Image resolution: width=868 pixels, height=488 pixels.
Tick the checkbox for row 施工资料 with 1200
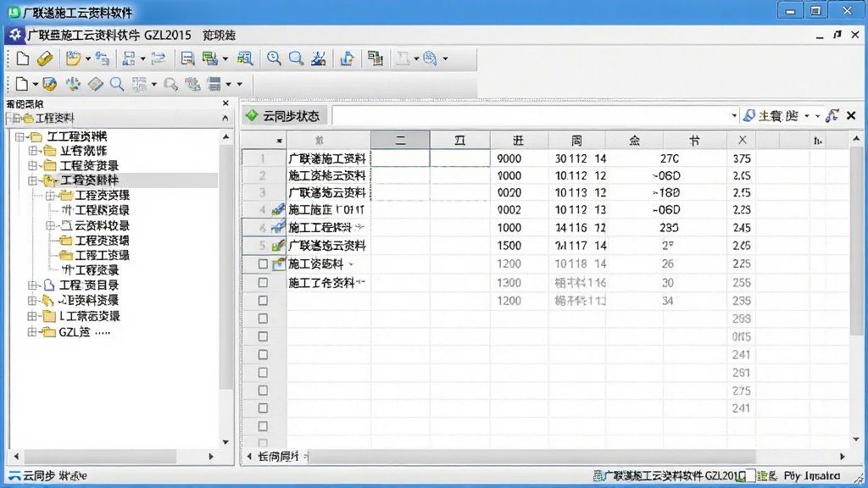(263, 264)
